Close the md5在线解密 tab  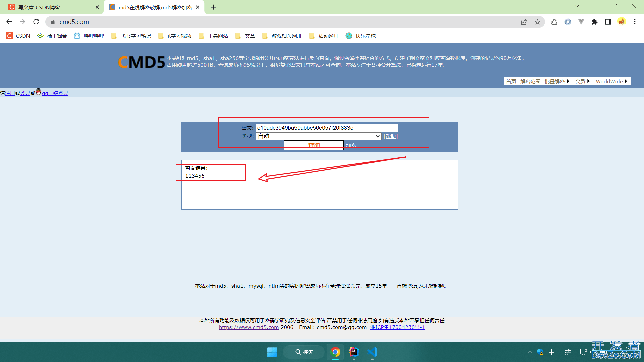198,7
